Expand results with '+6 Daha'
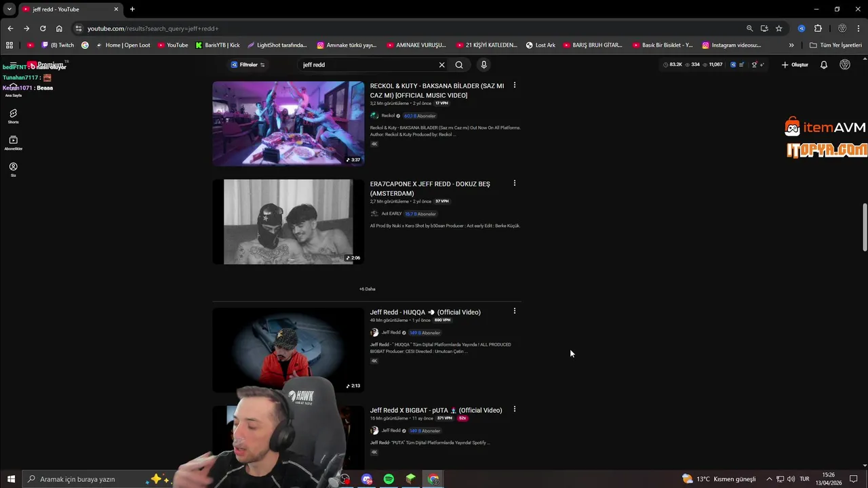868x488 pixels. click(x=367, y=289)
